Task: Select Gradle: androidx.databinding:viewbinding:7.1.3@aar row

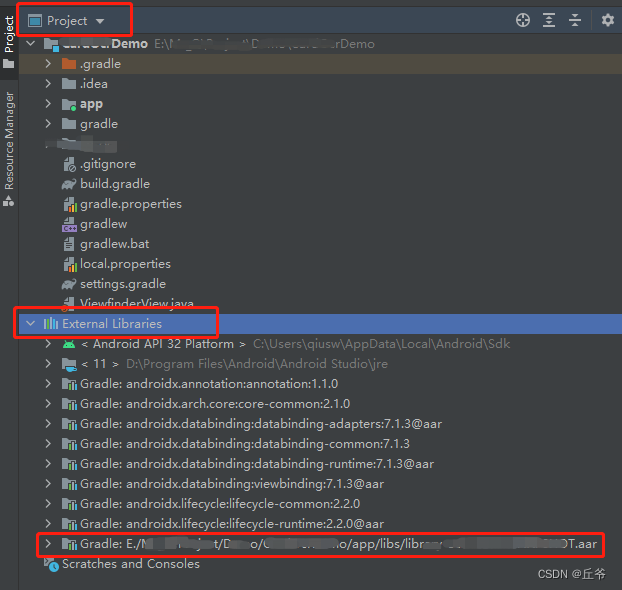Action: (232, 484)
